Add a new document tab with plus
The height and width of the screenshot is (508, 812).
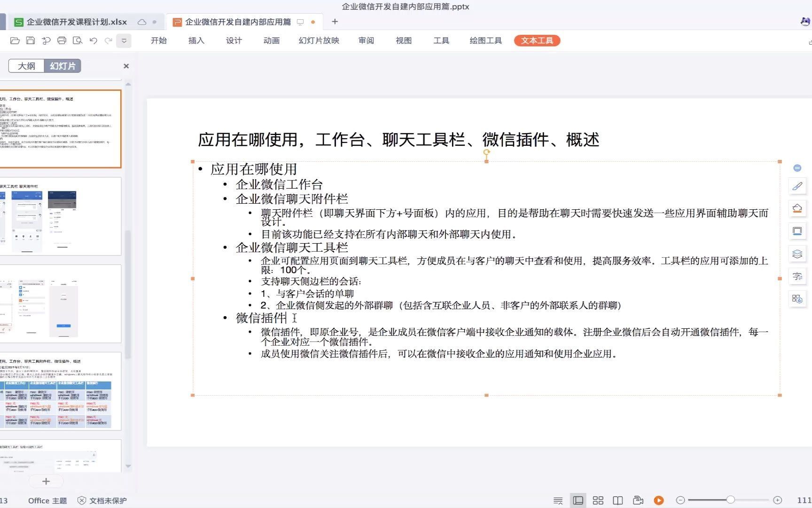tap(335, 22)
